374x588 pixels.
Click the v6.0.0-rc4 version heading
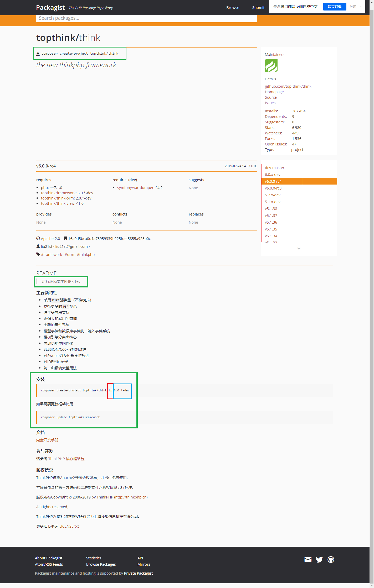[x=46, y=166]
